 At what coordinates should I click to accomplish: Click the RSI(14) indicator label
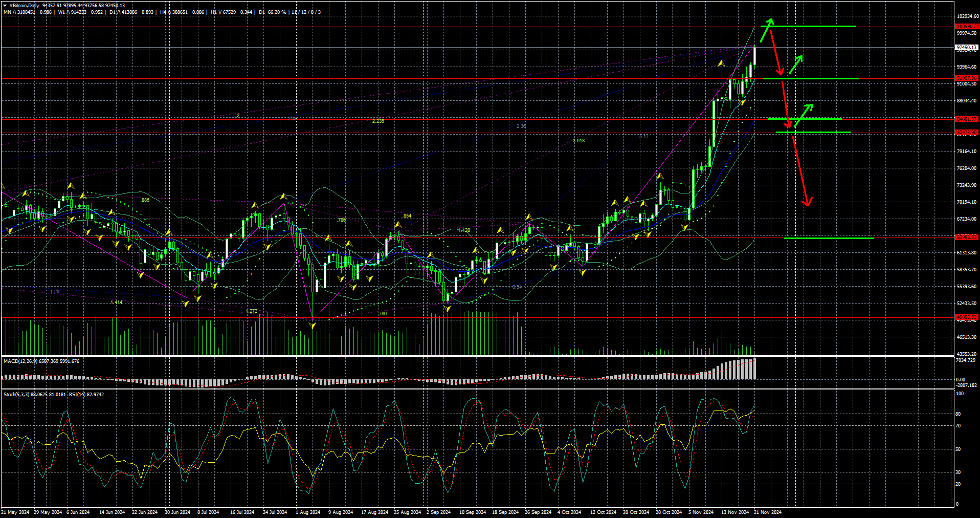[x=77, y=395]
